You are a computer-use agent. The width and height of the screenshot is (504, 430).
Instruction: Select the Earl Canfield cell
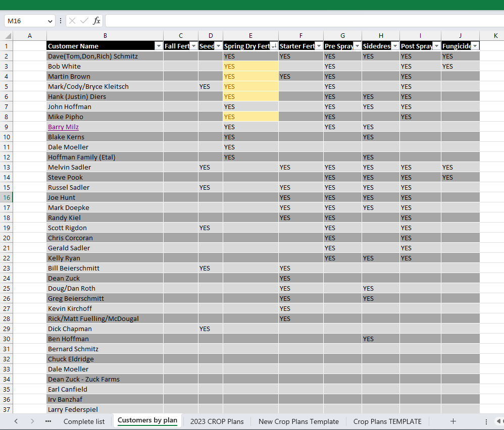[105, 389]
